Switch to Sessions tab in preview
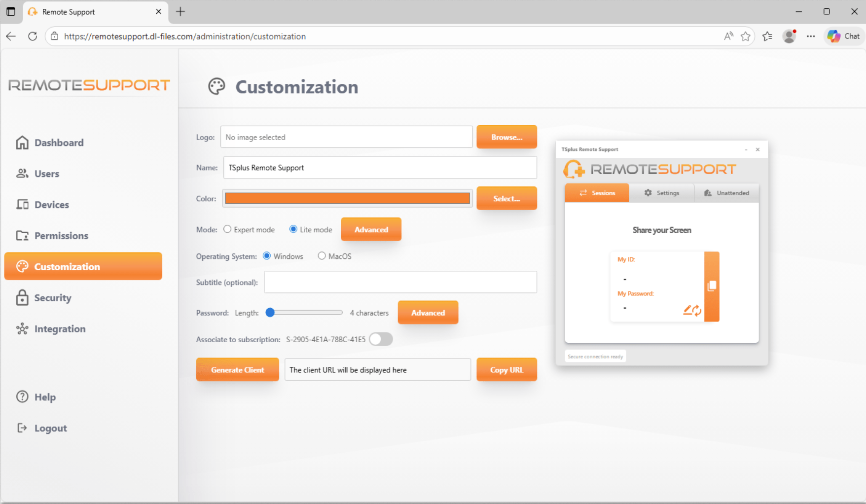Viewport: 866px width, 504px height. (597, 193)
